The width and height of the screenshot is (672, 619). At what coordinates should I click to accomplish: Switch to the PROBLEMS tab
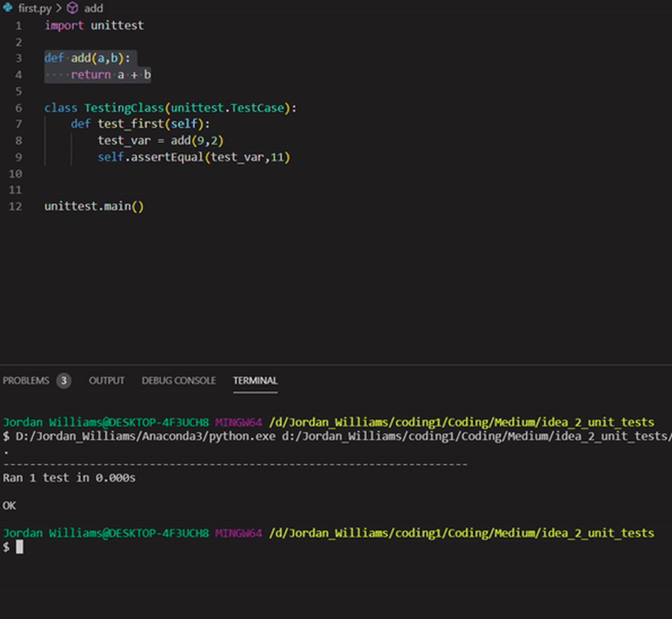tap(26, 381)
